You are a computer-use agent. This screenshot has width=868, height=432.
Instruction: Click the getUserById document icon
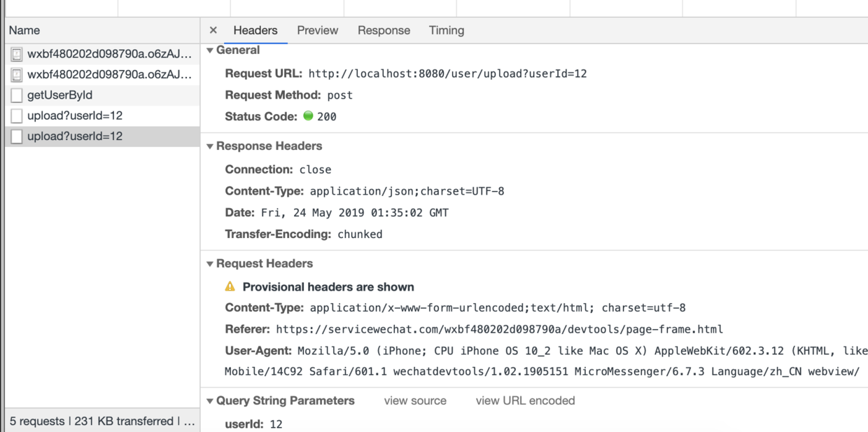(x=17, y=95)
